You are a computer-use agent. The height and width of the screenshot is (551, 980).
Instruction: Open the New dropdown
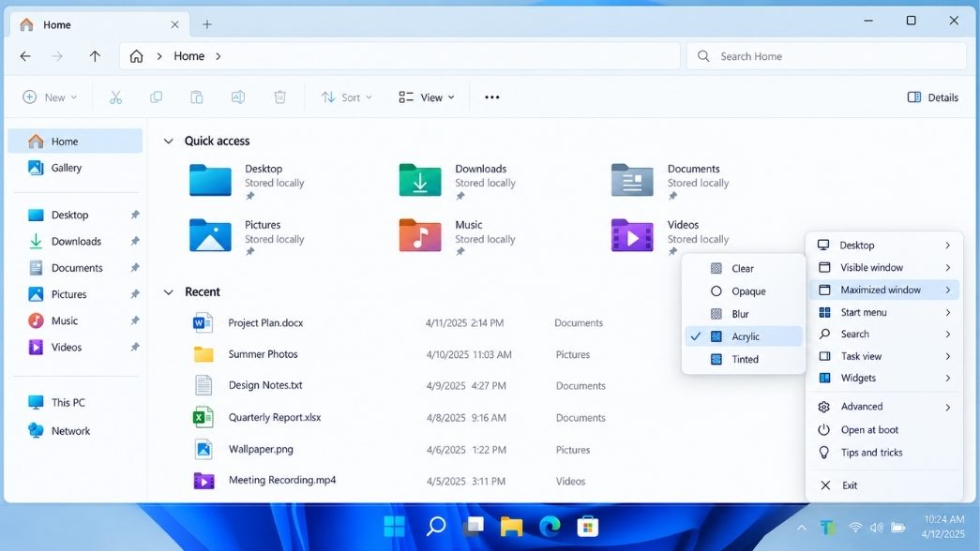pos(50,97)
